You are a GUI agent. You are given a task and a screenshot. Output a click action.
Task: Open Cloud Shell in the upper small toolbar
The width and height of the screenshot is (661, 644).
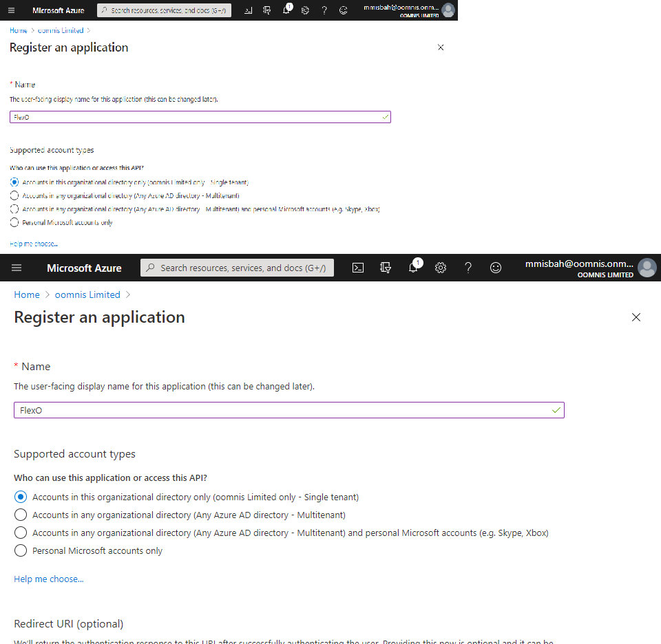(249, 10)
